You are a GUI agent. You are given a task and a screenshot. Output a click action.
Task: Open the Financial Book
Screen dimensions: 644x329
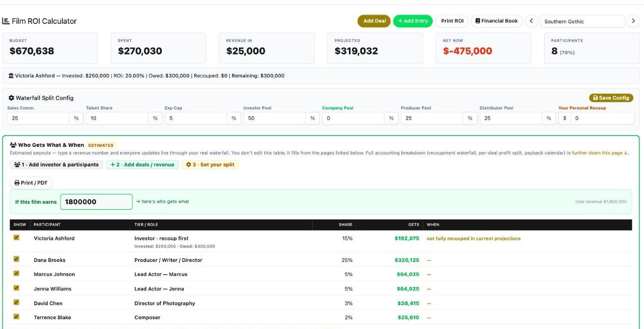[x=496, y=21]
